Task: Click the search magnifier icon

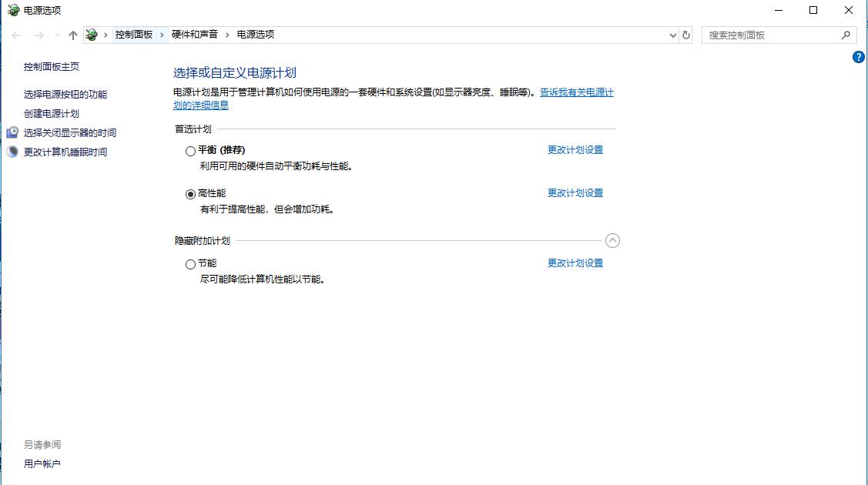Action: (846, 35)
